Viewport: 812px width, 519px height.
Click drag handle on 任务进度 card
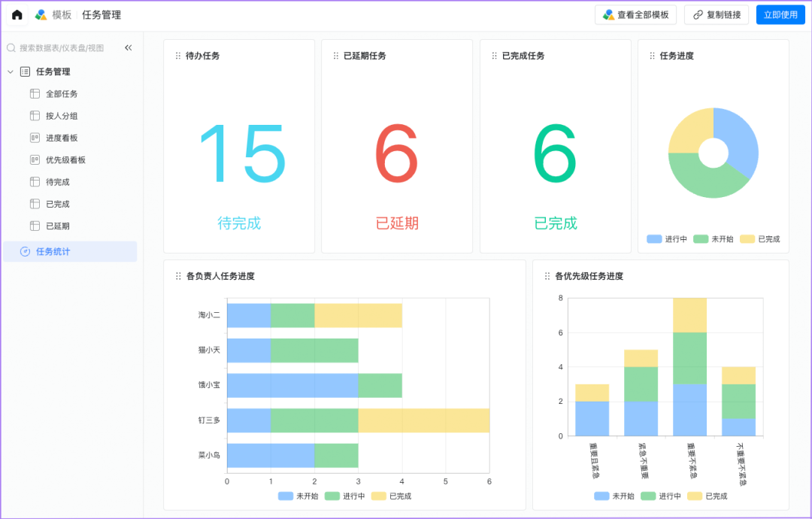pyautogui.click(x=652, y=56)
